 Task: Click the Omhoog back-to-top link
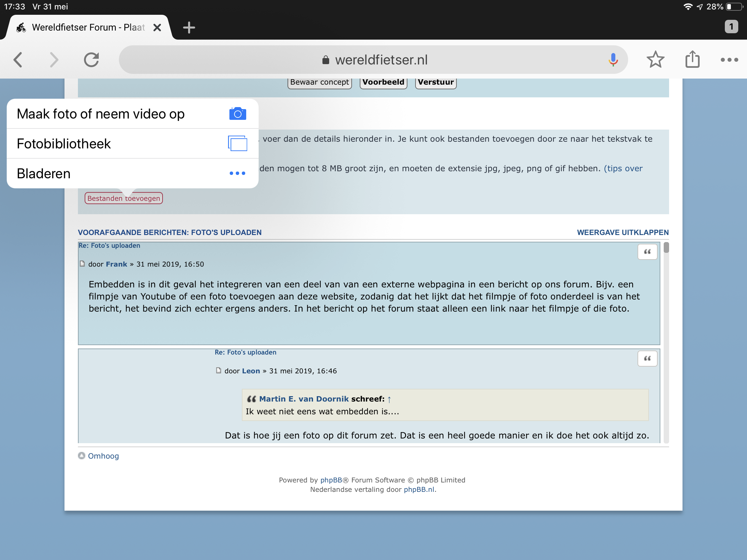(103, 456)
